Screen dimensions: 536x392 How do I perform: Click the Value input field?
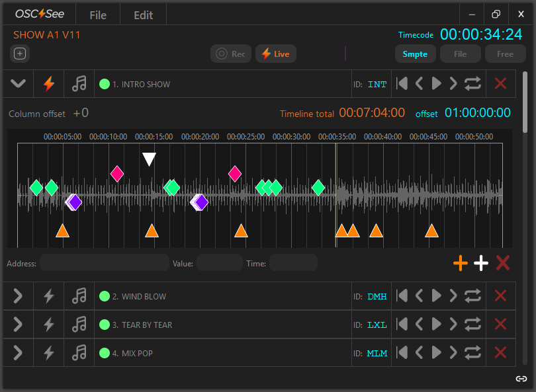tap(220, 263)
